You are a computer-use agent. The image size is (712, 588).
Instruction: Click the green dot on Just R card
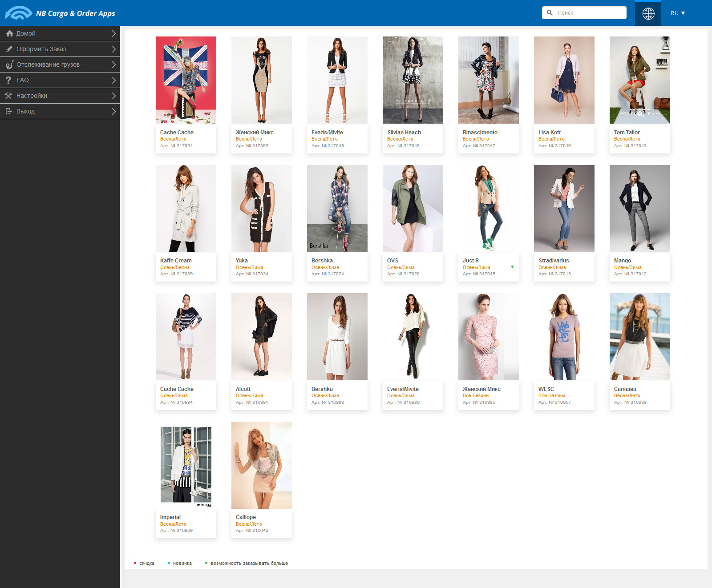pos(512,267)
